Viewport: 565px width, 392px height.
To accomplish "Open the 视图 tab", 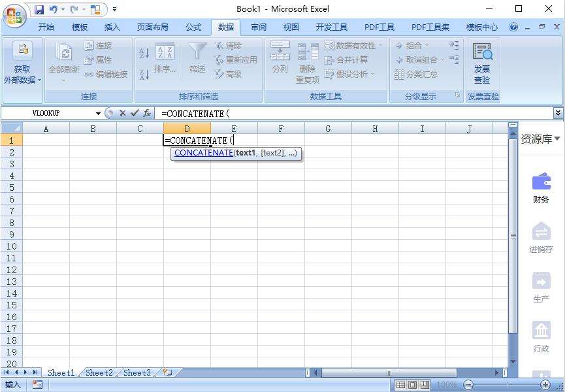I will point(291,27).
